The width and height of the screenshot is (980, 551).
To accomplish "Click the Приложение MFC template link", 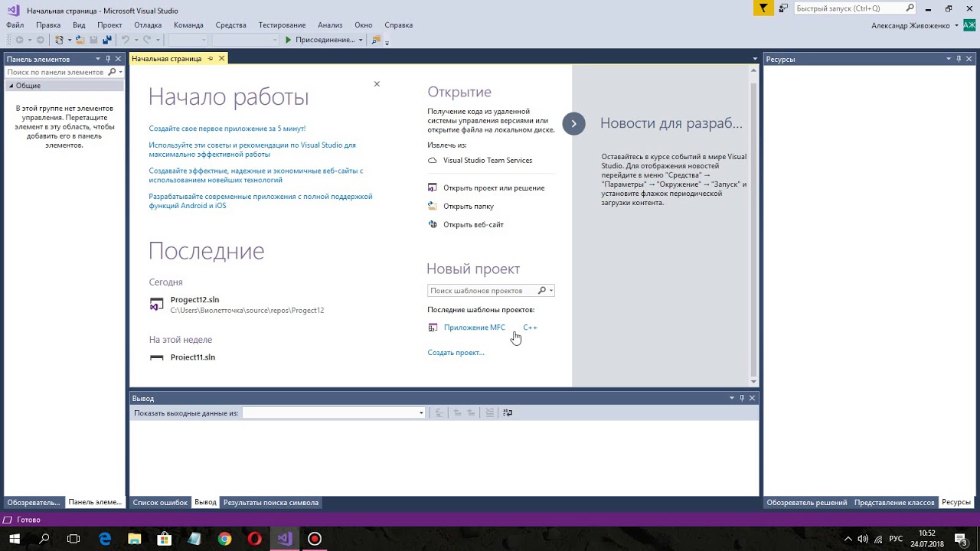I will tap(475, 328).
